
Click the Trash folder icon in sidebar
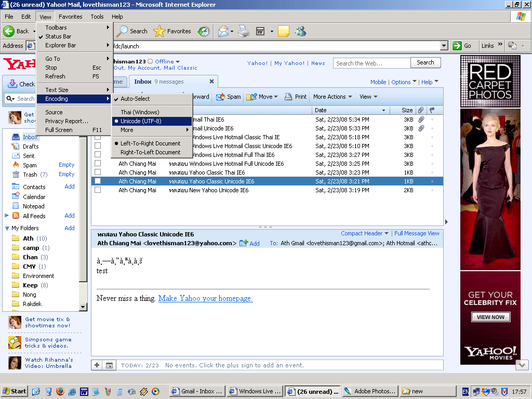(x=16, y=175)
